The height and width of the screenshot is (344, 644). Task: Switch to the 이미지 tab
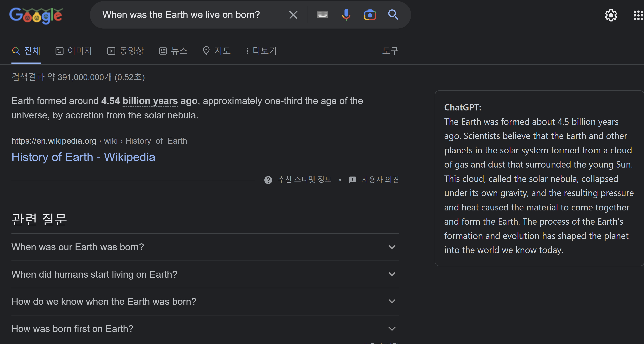pos(73,51)
